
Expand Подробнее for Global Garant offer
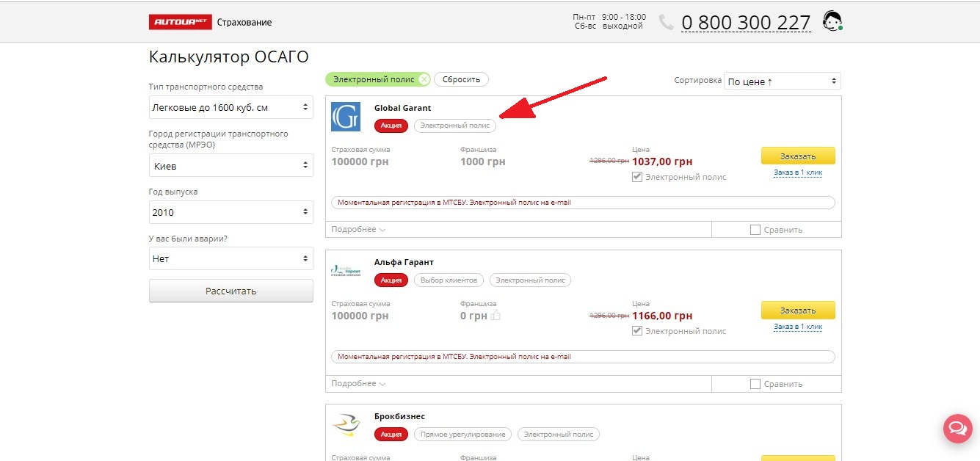coord(358,230)
